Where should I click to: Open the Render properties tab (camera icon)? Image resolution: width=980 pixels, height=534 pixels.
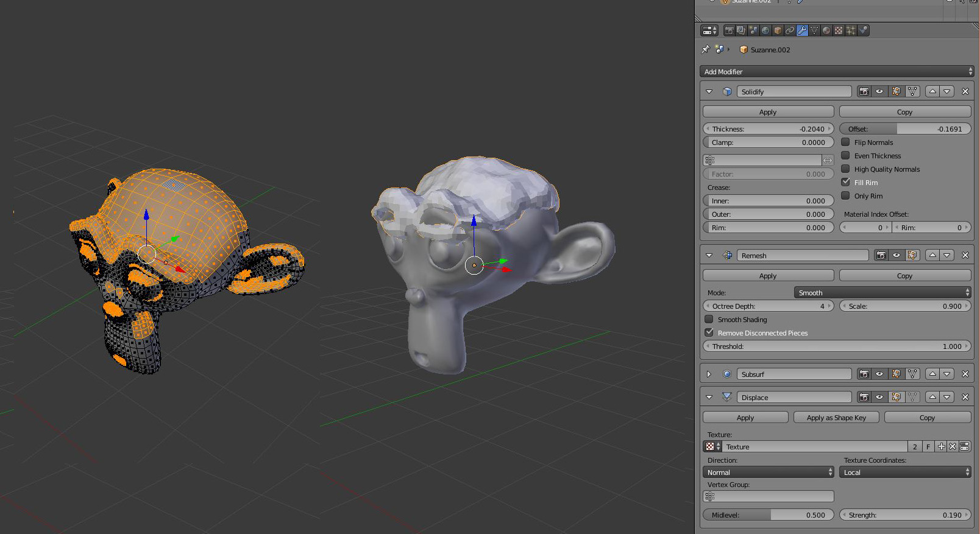[729, 30]
